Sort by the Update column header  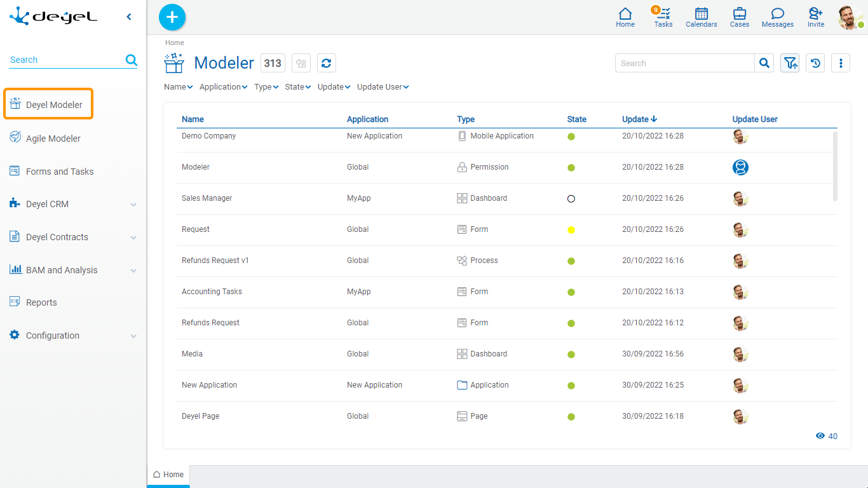[639, 119]
